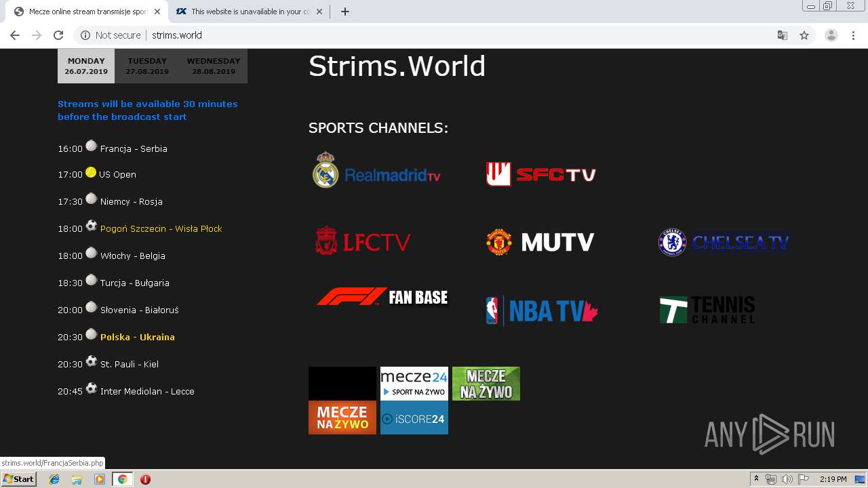Viewport: 868px width, 488px height.
Task: Close the Mecze online stream tab
Action: pyautogui.click(x=157, y=12)
